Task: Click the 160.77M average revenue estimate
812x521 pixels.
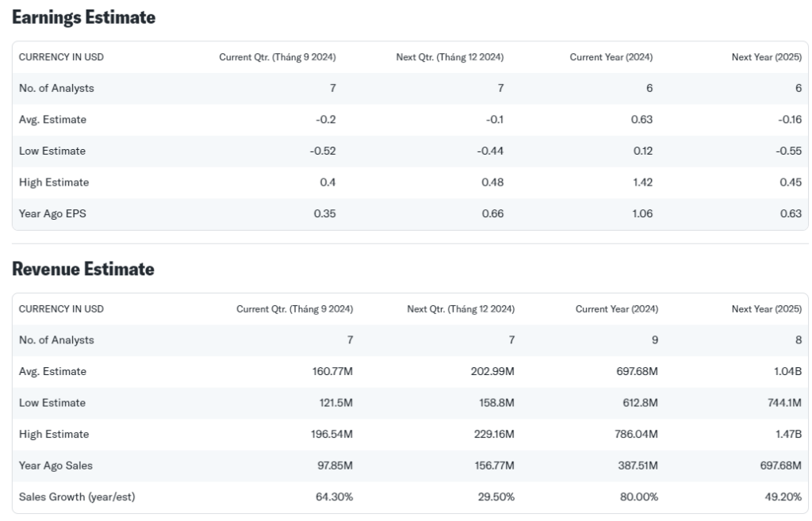Action: pyautogui.click(x=332, y=371)
